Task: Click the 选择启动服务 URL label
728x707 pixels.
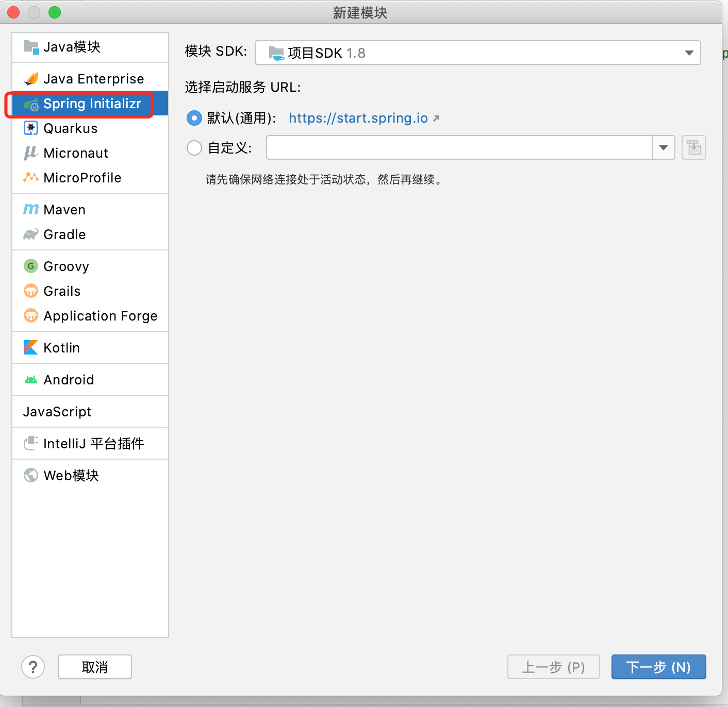Action: [x=243, y=87]
